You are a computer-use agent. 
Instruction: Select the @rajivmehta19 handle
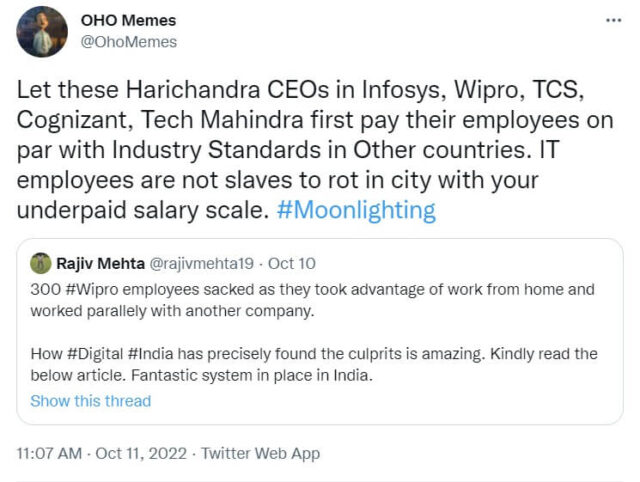(x=204, y=263)
